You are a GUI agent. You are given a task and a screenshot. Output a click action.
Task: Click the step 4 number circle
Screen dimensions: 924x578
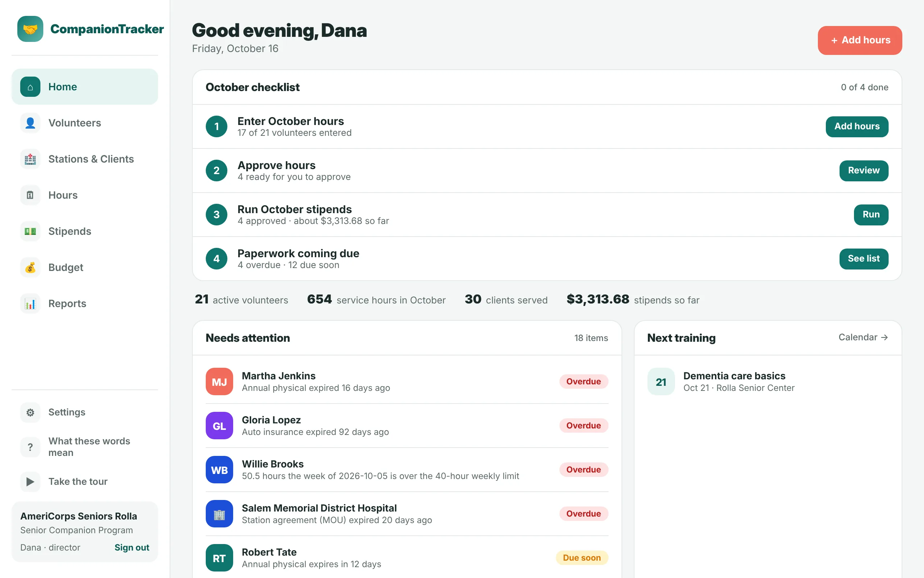[x=217, y=259]
